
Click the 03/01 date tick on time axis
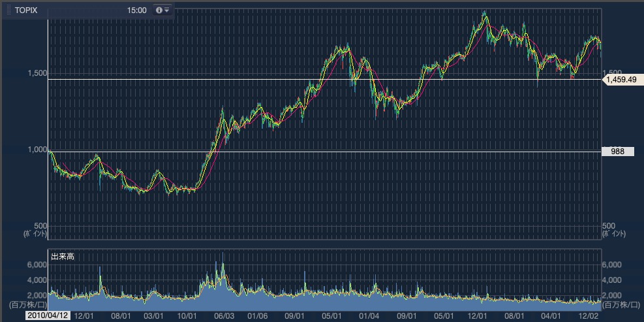point(153,315)
